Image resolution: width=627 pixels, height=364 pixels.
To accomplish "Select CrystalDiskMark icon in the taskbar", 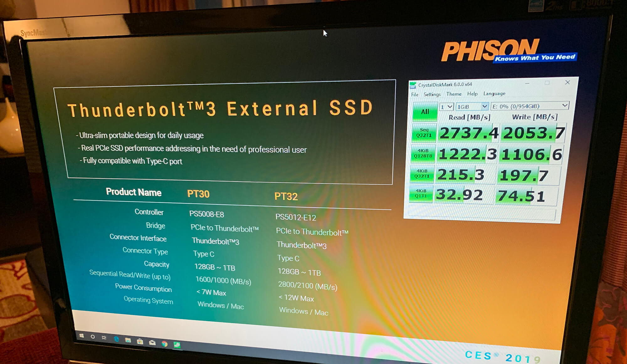I will coord(177,345).
